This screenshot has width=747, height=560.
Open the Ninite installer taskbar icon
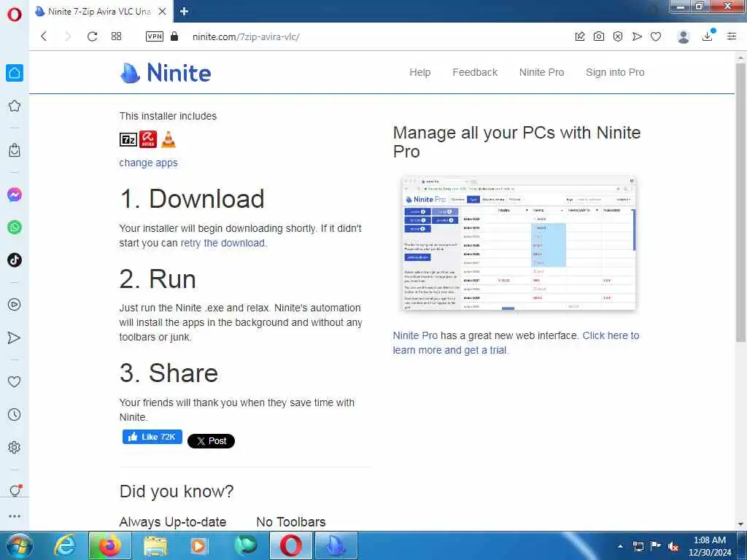pyautogui.click(x=336, y=545)
